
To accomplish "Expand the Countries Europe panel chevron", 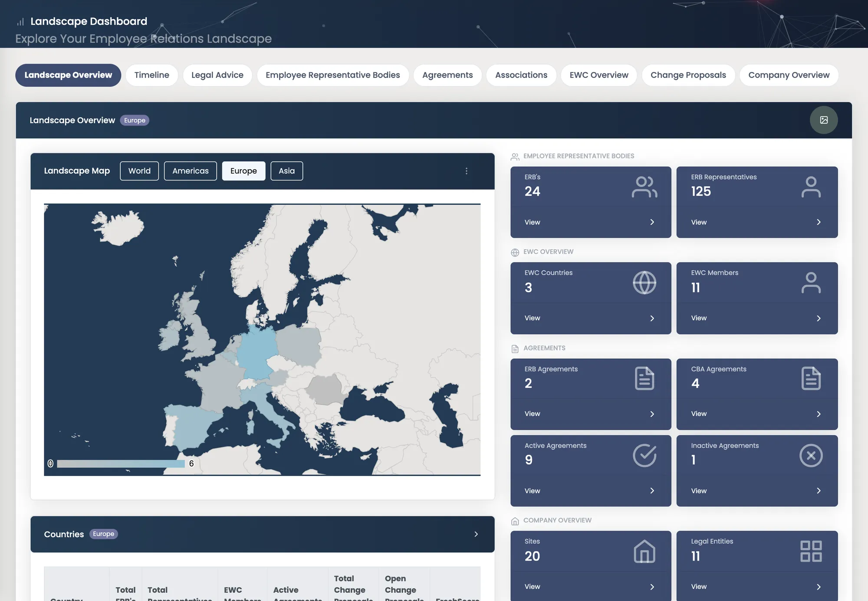I will (476, 534).
